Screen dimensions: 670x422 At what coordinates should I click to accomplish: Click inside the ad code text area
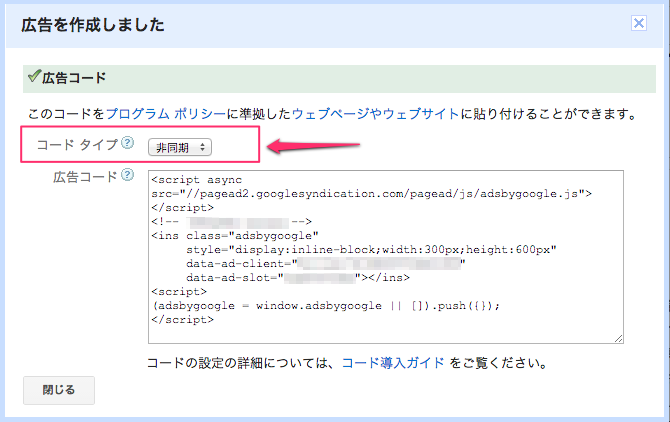coord(386,257)
